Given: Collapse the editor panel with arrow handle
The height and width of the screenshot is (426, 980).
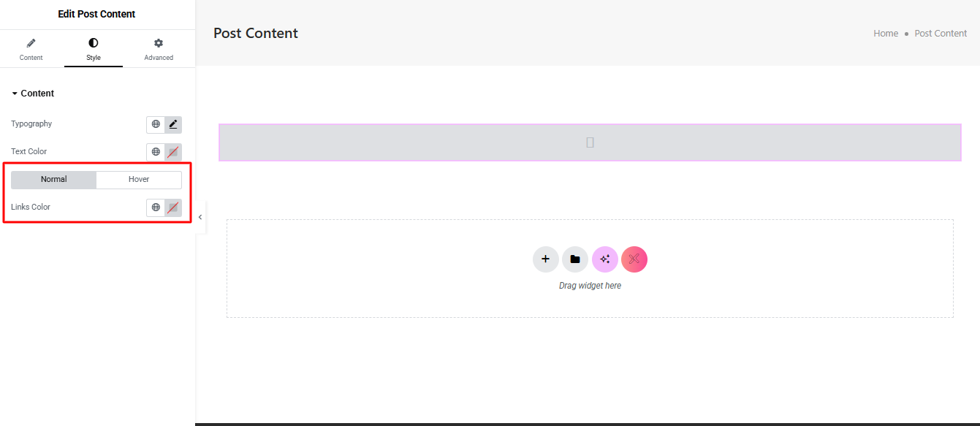Looking at the screenshot, I should 200,217.
